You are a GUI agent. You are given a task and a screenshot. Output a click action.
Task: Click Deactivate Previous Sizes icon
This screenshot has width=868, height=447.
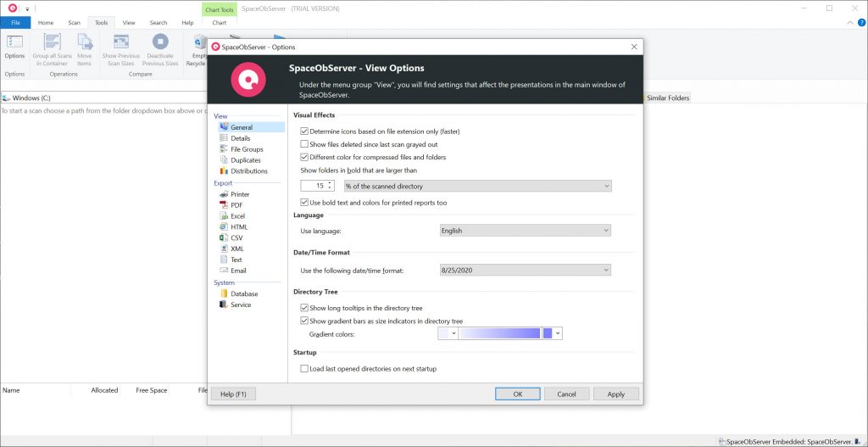tap(160, 50)
